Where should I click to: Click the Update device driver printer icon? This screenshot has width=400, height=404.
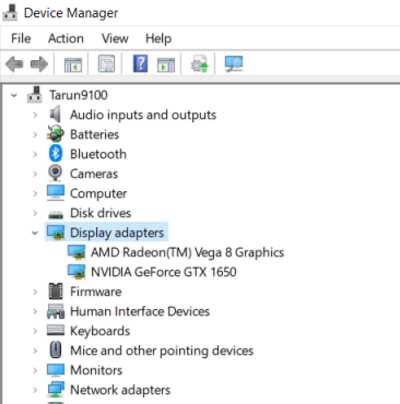pos(199,63)
